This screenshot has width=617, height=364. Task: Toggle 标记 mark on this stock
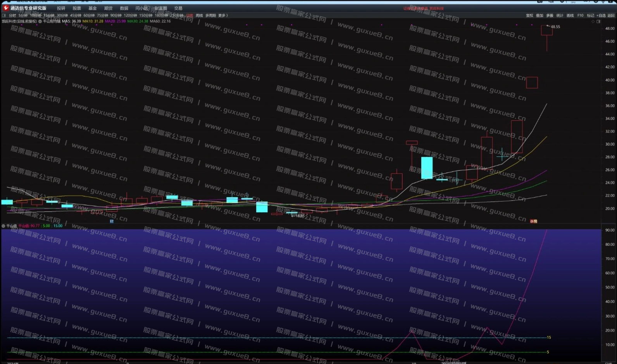[x=590, y=15]
